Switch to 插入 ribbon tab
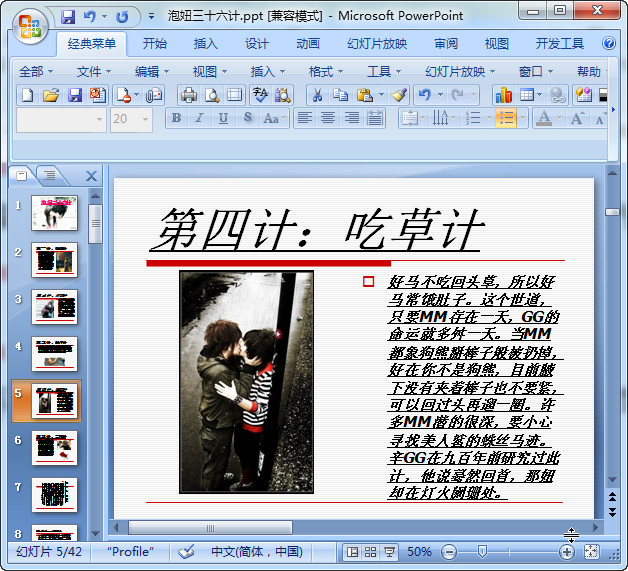This screenshot has width=628, height=571. [x=205, y=43]
